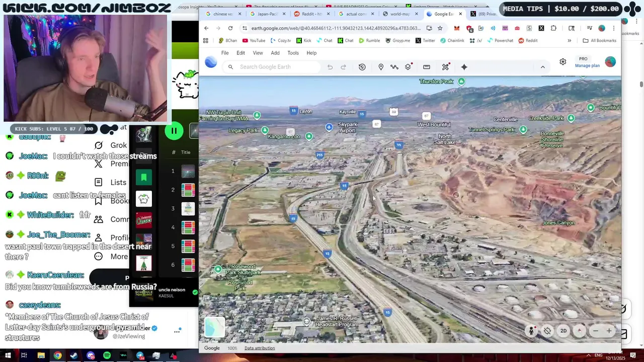This screenshot has height=362, width=644.
Task: Open Chrome from the taskbar
Action: pyautogui.click(x=58, y=355)
